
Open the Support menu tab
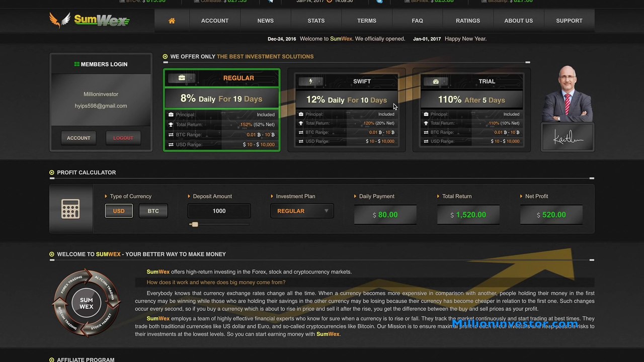point(570,21)
